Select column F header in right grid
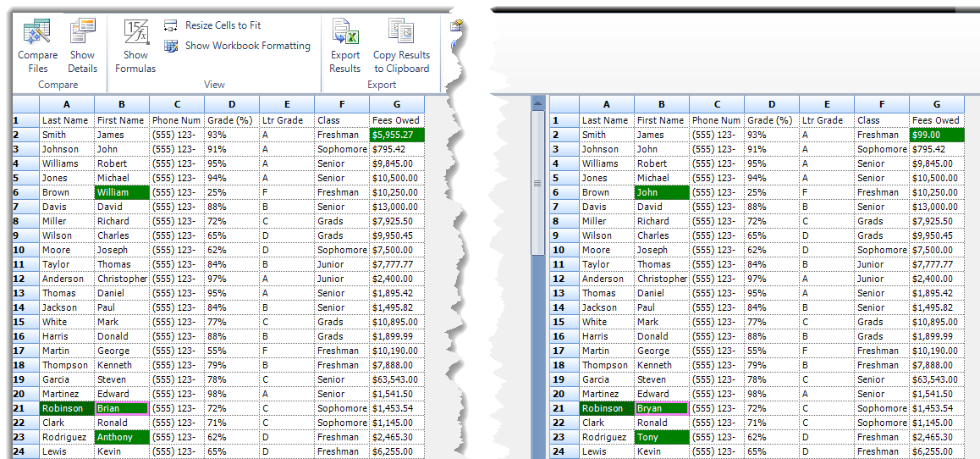This screenshot has width=980, height=459. (x=882, y=104)
